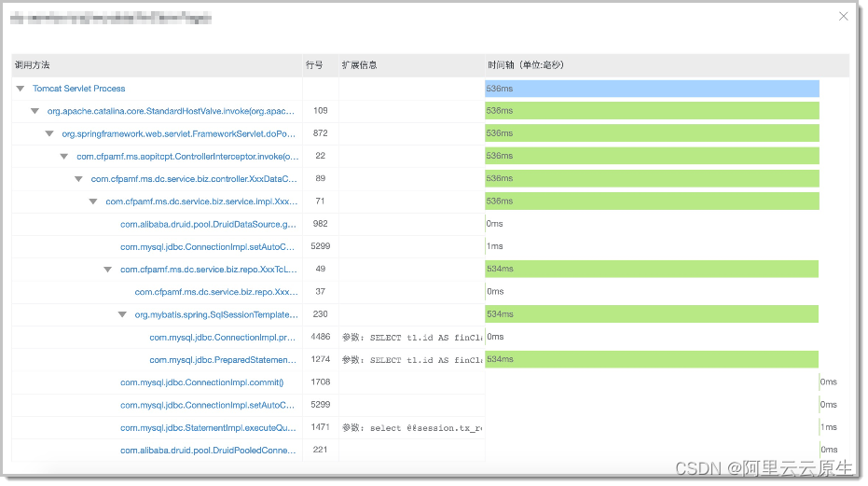Viewport: 868px width, 486px height.
Task: Select the 536ms service.impl.Xxx timeline bar
Action: pyautogui.click(x=652, y=201)
